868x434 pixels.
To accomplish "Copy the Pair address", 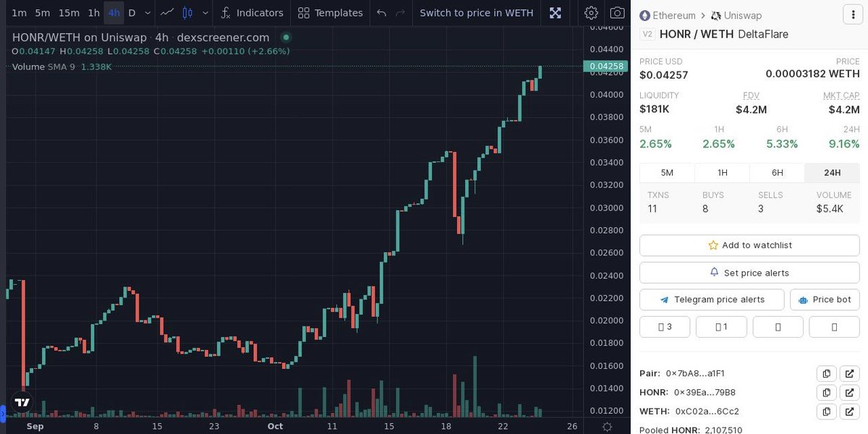I will click(826, 373).
